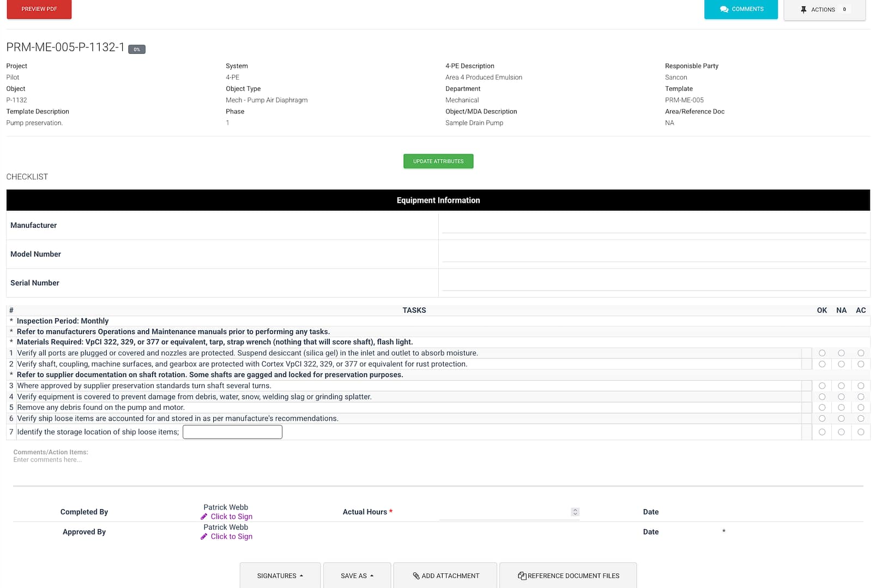Click the paperclip Add Attachment icon
Viewport: 876px width, 588px height.
[x=416, y=576]
